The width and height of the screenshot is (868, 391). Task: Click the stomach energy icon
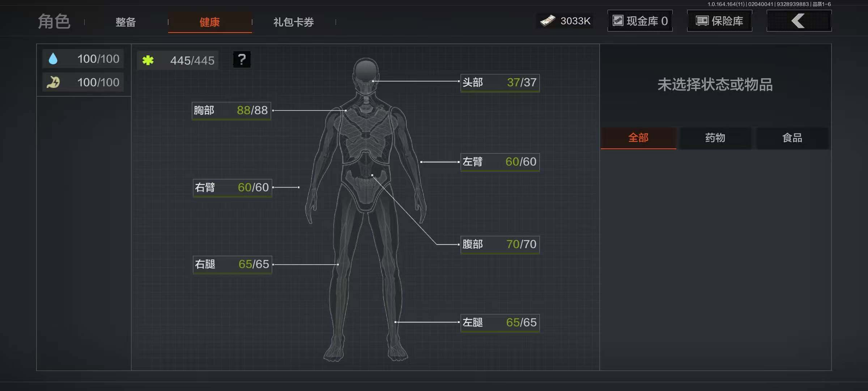click(x=53, y=82)
